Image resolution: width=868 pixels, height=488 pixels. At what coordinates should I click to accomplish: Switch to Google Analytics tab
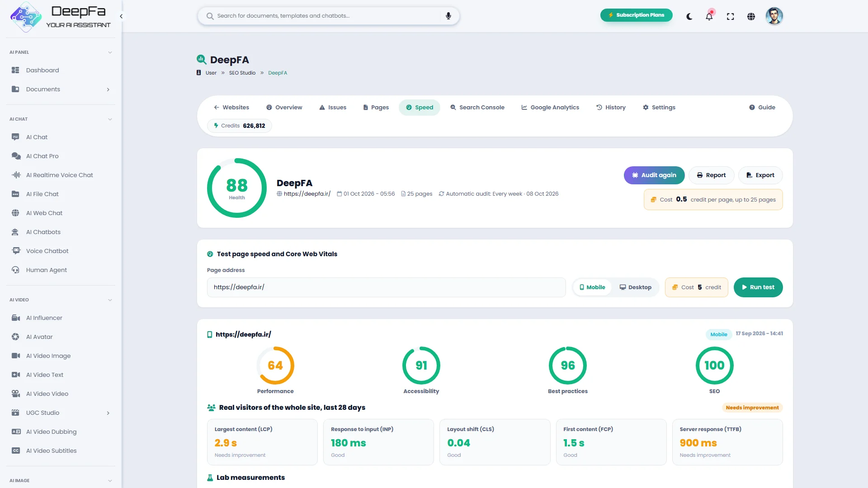click(x=550, y=108)
